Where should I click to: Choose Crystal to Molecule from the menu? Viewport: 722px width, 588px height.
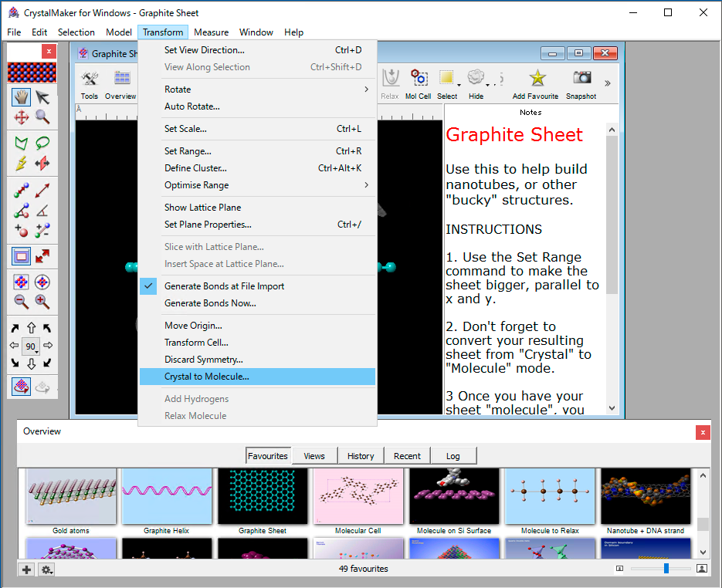click(x=257, y=377)
